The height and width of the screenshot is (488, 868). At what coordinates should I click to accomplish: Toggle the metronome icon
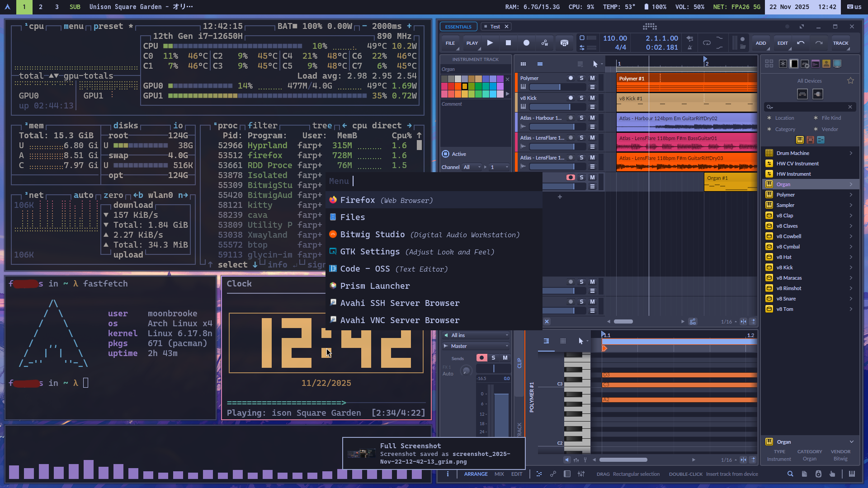(x=689, y=47)
